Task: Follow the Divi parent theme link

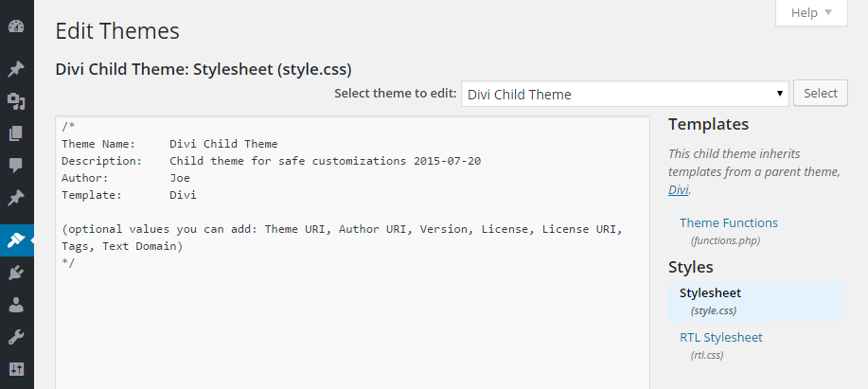Action: [678, 190]
